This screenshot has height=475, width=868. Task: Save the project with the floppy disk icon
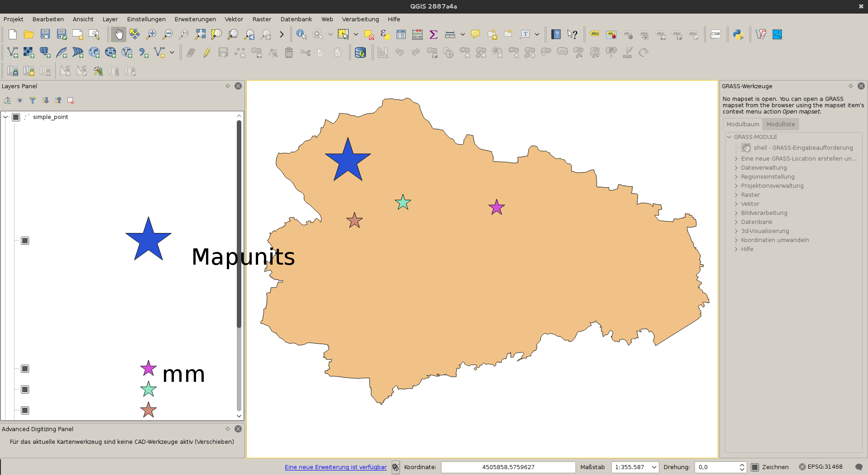click(45, 34)
